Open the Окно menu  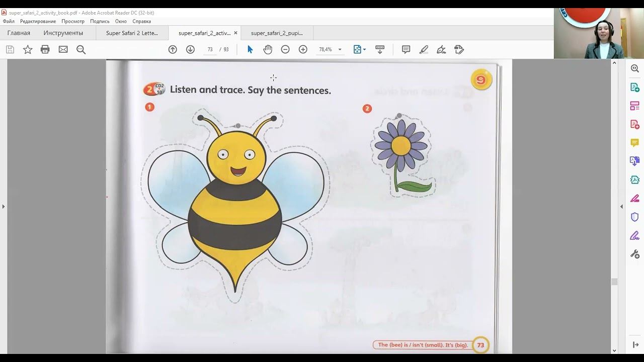[x=121, y=21]
